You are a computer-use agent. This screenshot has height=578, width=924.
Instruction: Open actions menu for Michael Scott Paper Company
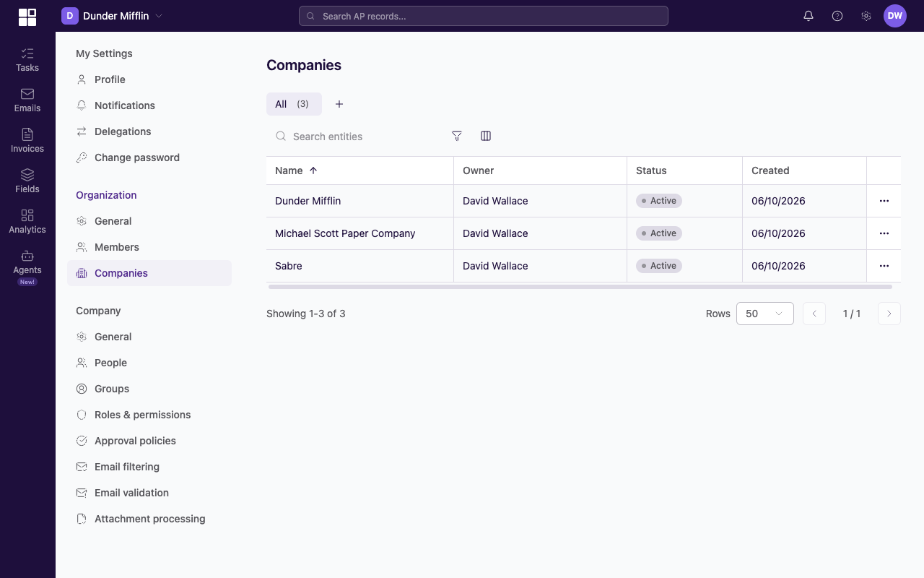pos(884,233)
